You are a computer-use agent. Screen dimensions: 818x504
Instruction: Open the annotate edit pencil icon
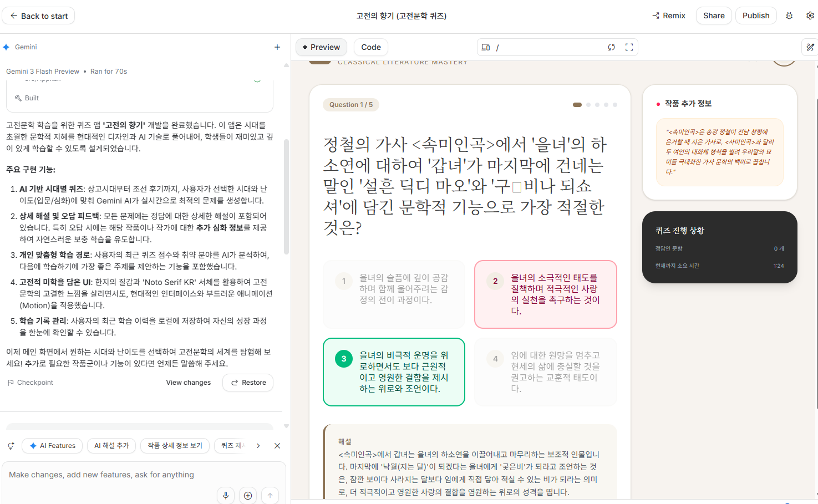coord(810,47)
